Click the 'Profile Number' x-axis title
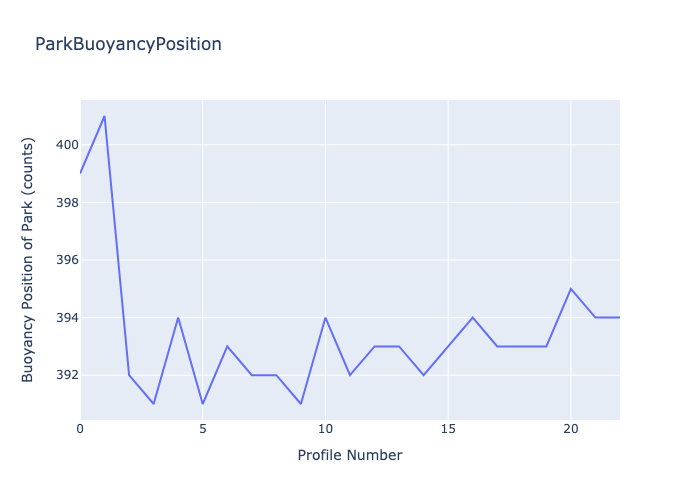 pyautogui.click(x=350, y=456)
